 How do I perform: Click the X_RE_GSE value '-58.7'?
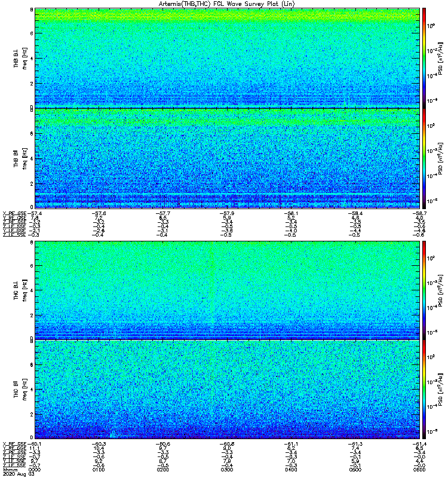click(x=419, y=213)
